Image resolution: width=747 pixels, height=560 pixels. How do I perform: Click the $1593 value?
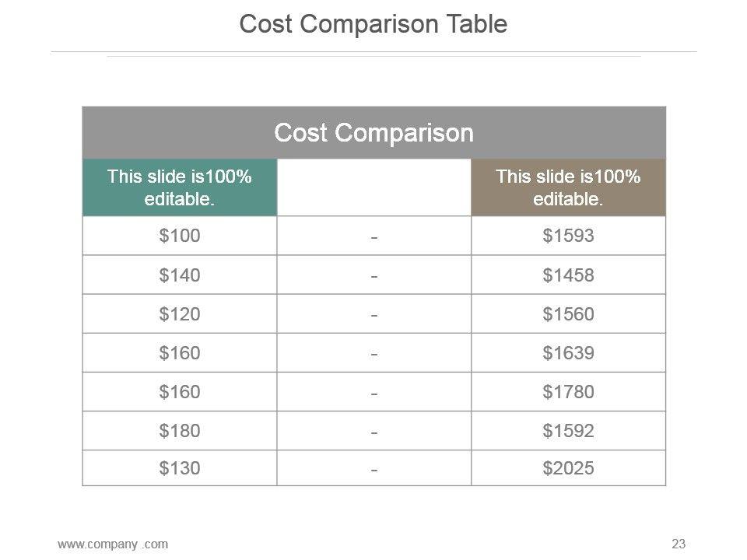click(x=568, y=236)
